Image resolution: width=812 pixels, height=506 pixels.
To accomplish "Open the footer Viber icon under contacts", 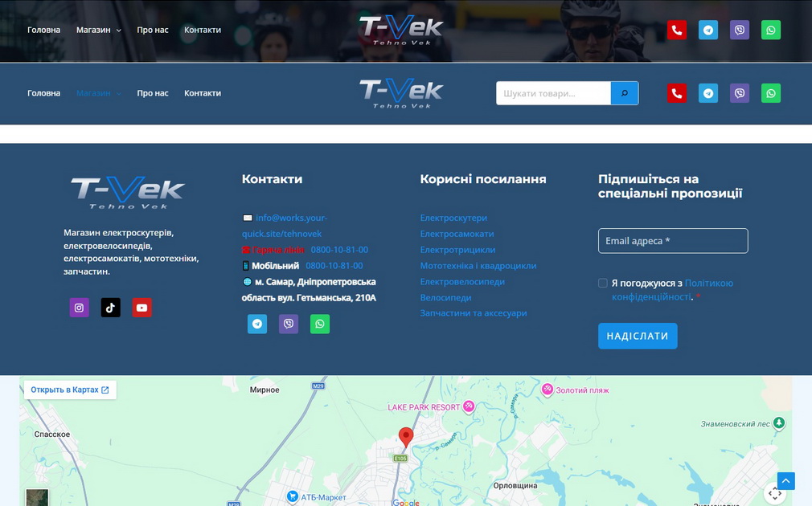I will (289, 324).
